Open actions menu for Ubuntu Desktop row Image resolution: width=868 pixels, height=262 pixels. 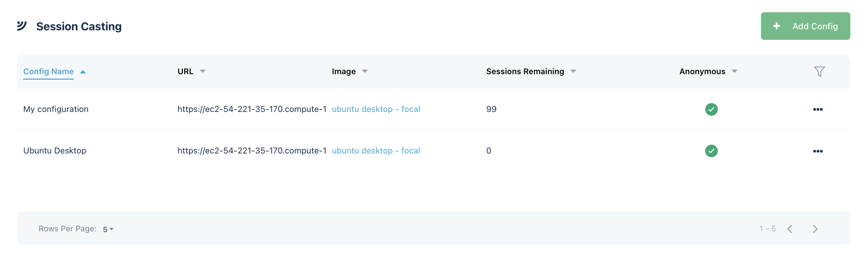[x=818, y=151]
